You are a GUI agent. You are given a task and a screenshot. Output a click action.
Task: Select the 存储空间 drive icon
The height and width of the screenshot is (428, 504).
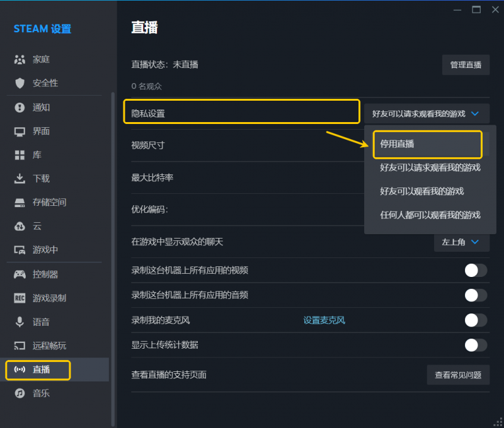coord(20,203)
